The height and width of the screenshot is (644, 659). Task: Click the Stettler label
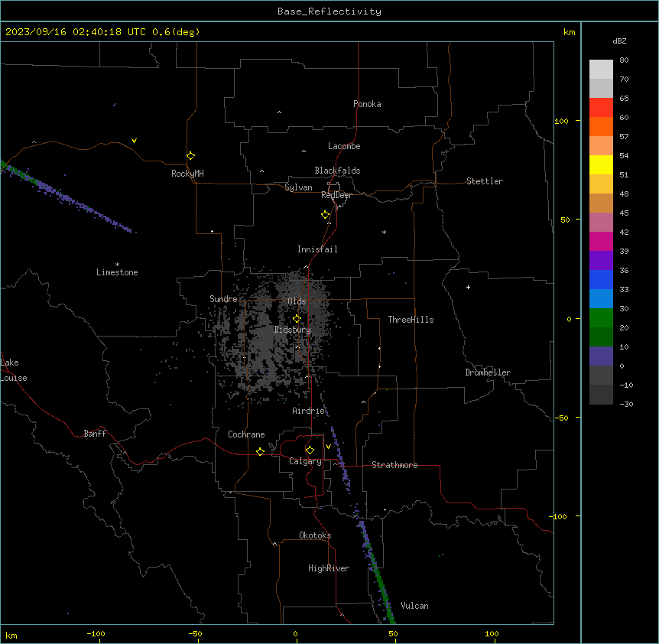[x=484, y=181]
